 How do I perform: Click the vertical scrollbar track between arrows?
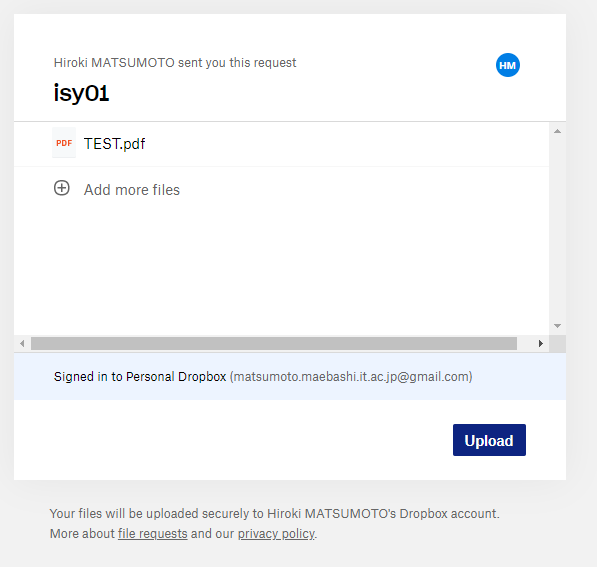pyautogui.click(x=557, y=228)
